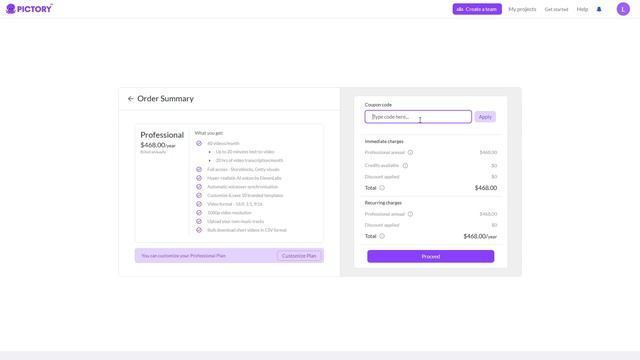Screen dimensions: 640x360
Task: Open Help menu
Action: (x=582, y=9)
